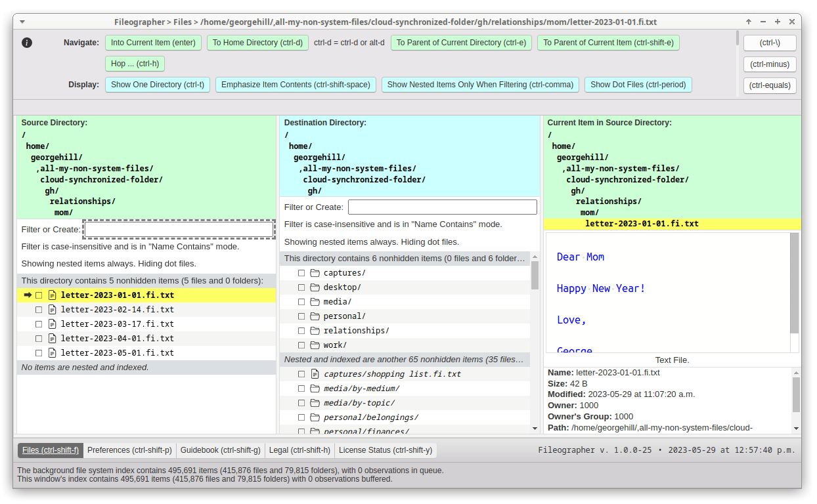Click the media/ folder icon
817x504 pixels.
pyautogui.click(x=315, y=302)
